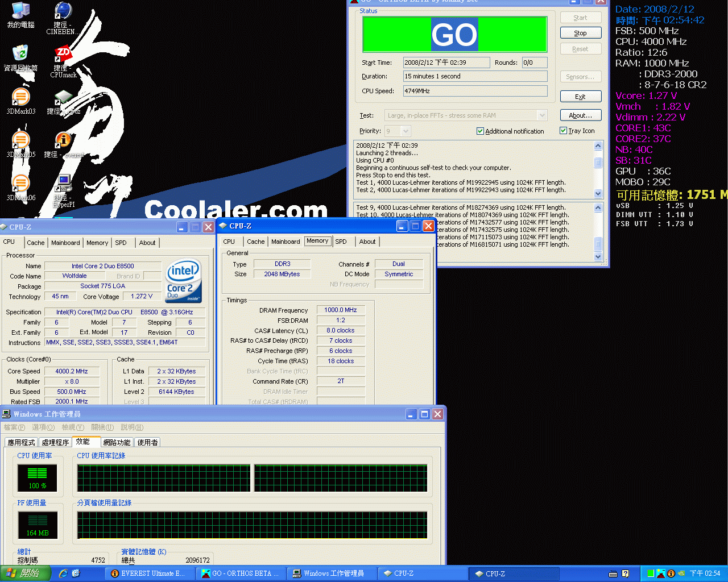
Task: Click the EVEREST orange info tray icon
Action: tap(671, 573)
